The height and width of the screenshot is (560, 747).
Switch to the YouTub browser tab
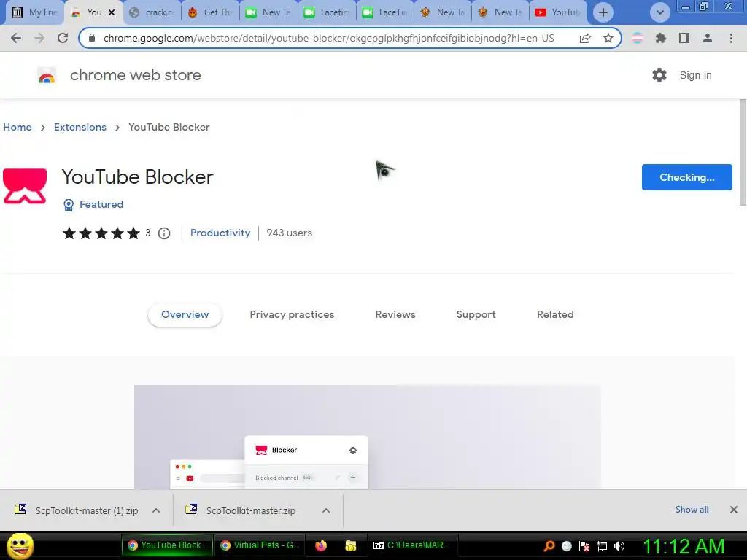click(x=558, y=12)
